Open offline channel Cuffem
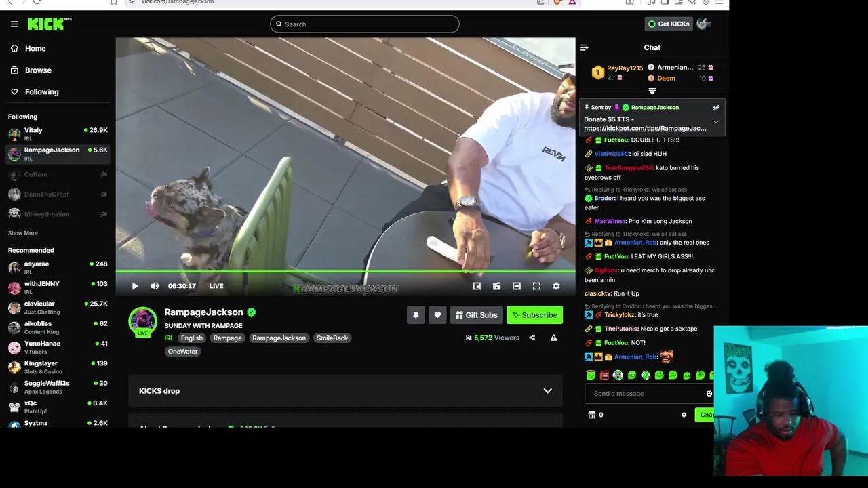The width and height of the screenshot is (868, 488). click(58, 174)
